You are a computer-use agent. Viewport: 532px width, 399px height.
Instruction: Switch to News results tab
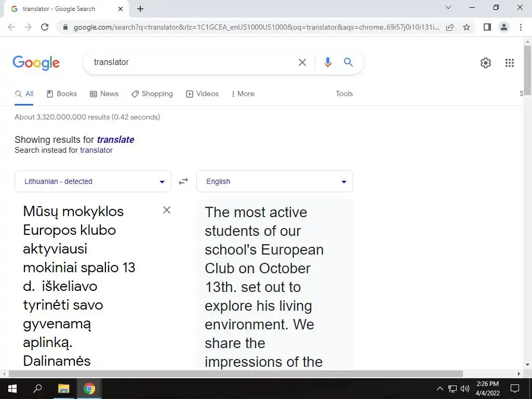click(104, 94)
